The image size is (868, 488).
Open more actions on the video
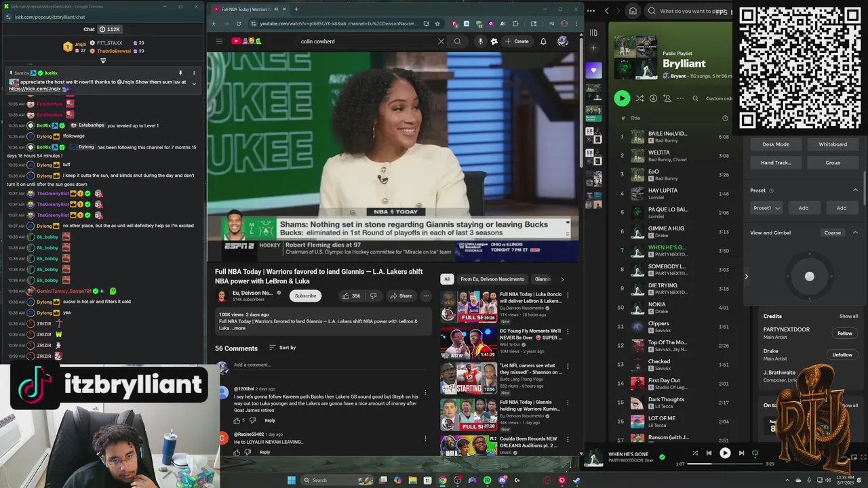click(426, 296)
